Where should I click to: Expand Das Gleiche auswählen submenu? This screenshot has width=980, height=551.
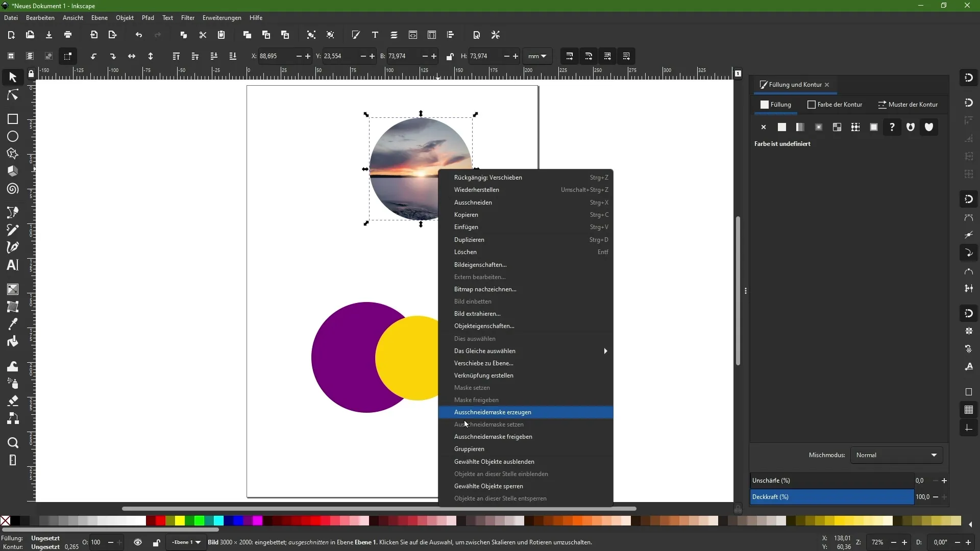526,351
